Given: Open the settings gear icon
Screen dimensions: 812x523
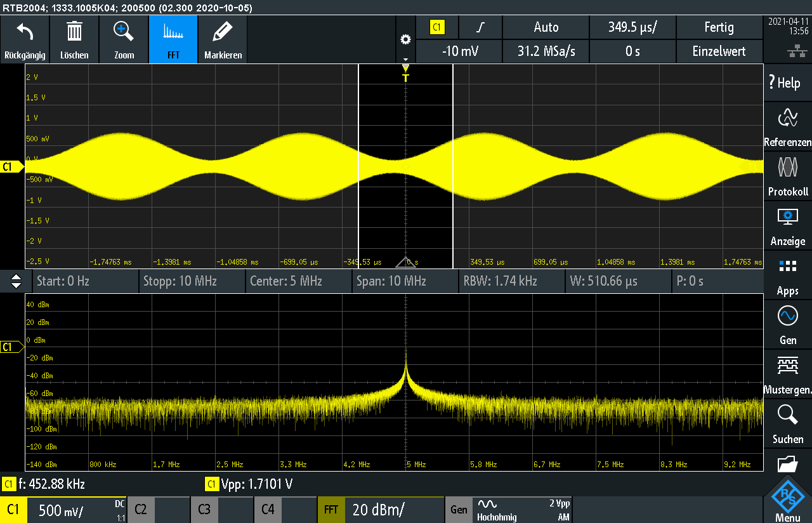Looking at the screenshot, I should pyautogui.click(x=405, y=39).
